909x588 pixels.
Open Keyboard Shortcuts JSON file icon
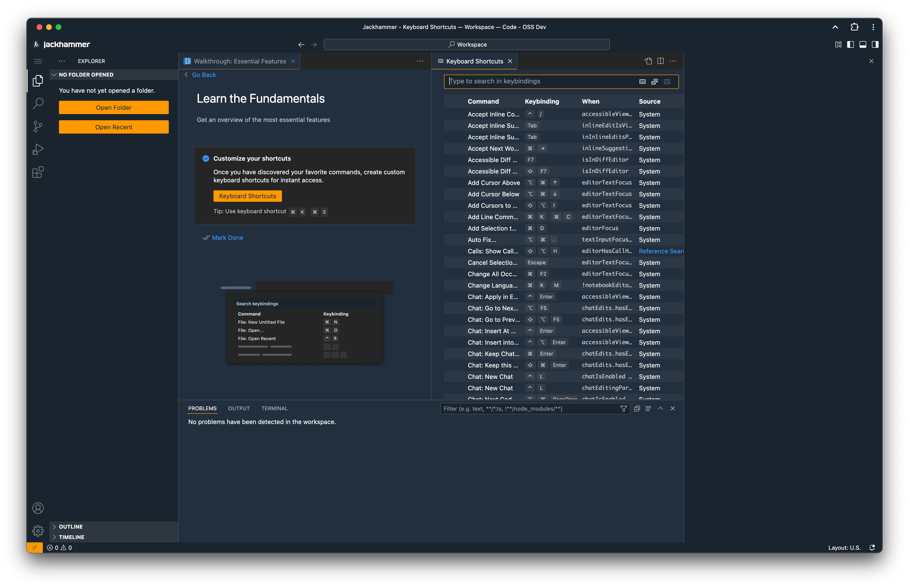[648, 61]
